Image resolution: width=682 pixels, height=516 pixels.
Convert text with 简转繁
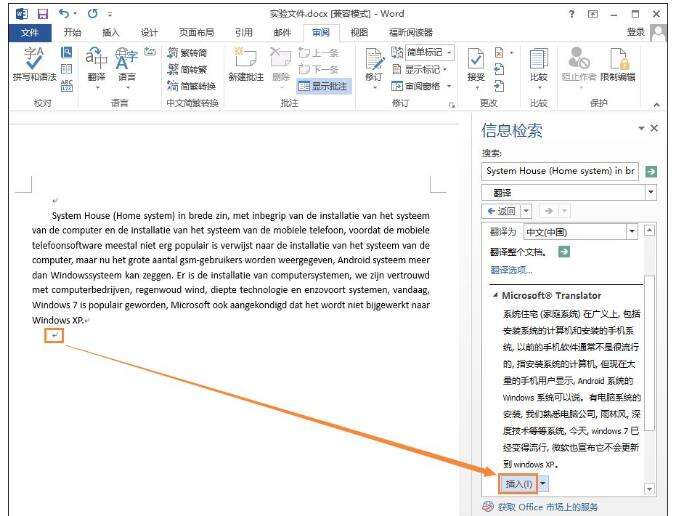pos(187,69)
